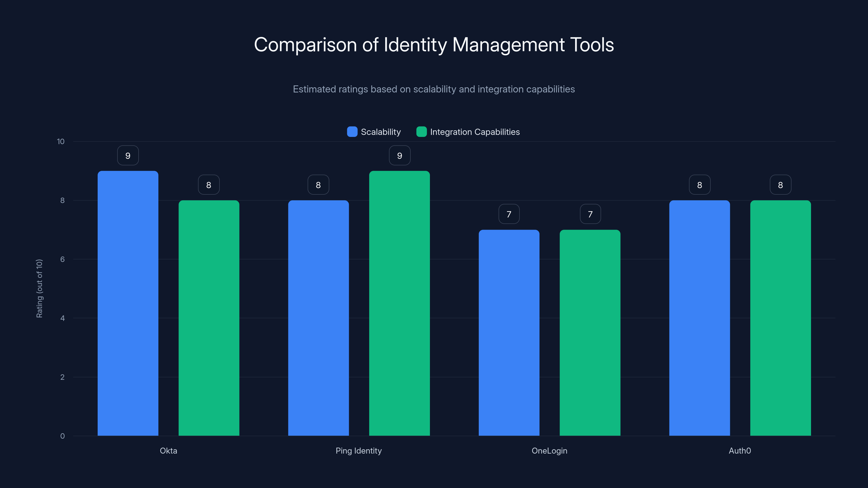Select Okta's green Integration bar
Image resolution: width=868 pixels, height=488 pixels.
(209, 318)
